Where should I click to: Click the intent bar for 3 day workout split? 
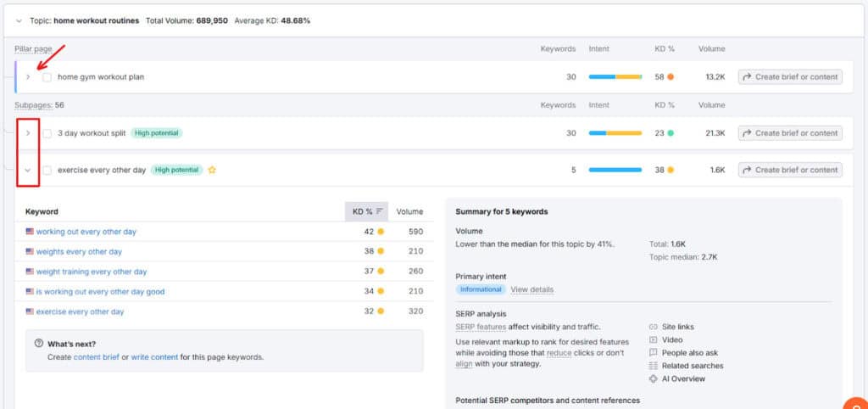pos(615,133)
